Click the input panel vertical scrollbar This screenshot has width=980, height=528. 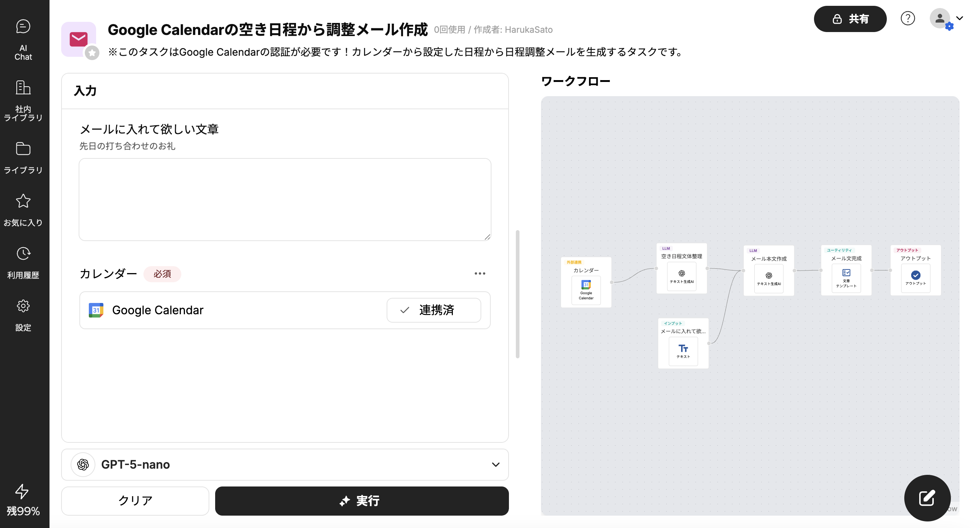(x=517, y=293)
